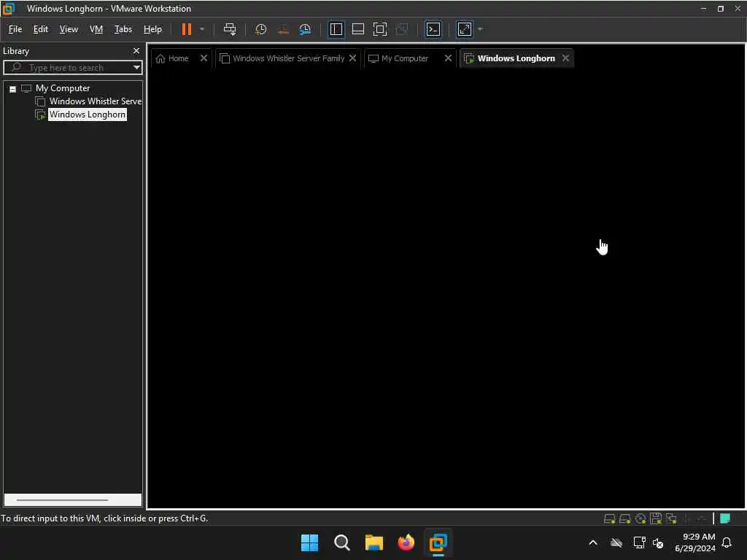Close the My Computer tab
This screenshot has height=560, width=747.
tap(448, 58)
